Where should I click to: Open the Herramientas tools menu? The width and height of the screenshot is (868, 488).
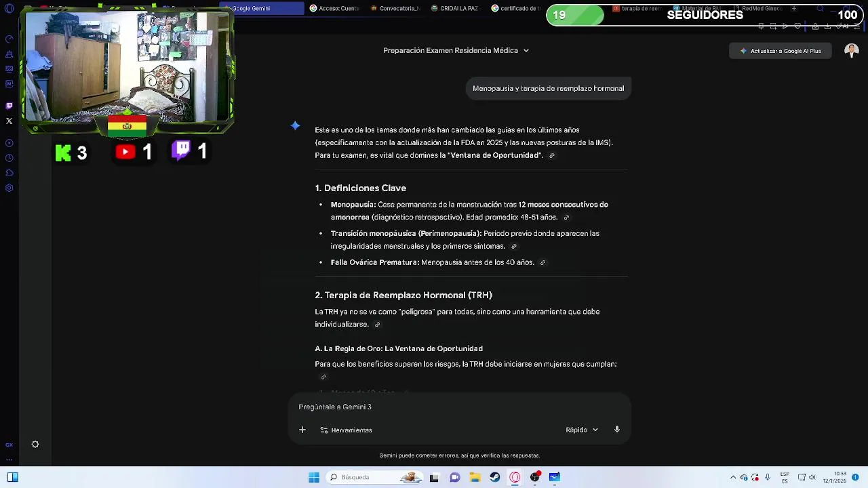[346, 430]
